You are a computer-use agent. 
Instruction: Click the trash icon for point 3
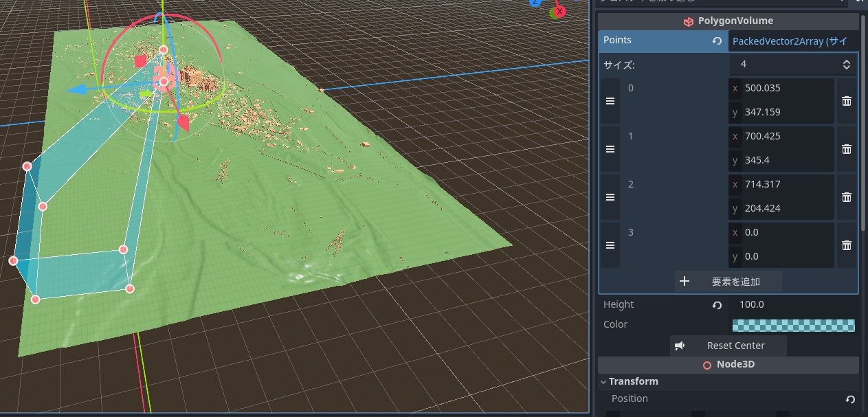pyautogui.click(x=846, y=245)
